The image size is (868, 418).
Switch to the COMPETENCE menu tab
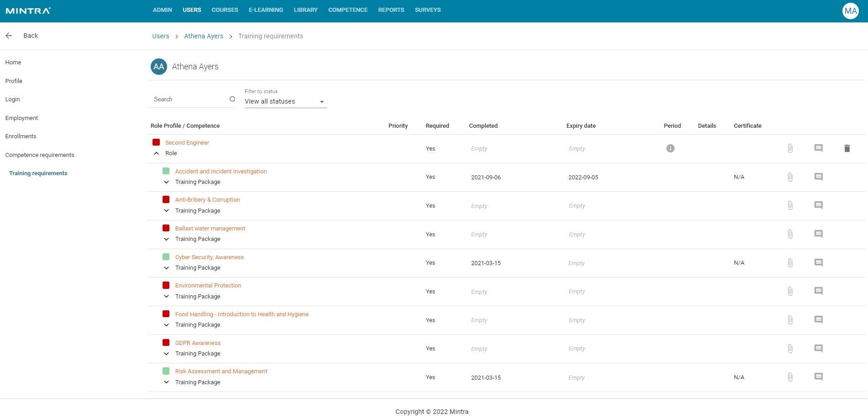tap(347, 10)
